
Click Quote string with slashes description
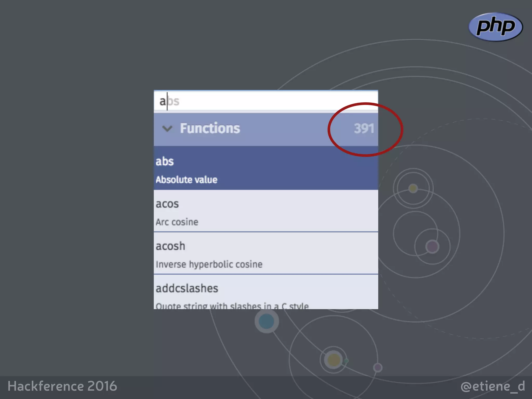coord(232,306)
